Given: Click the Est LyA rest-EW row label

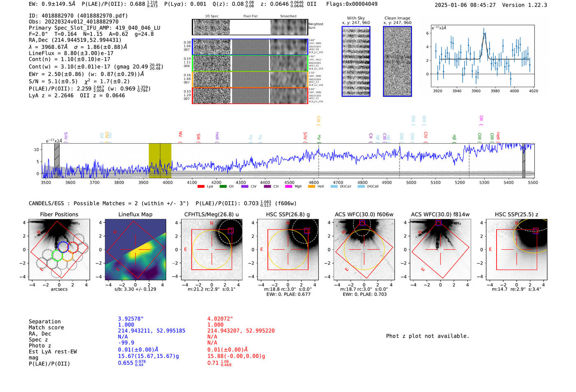Looking at the screenshot, I should point(53,352).
